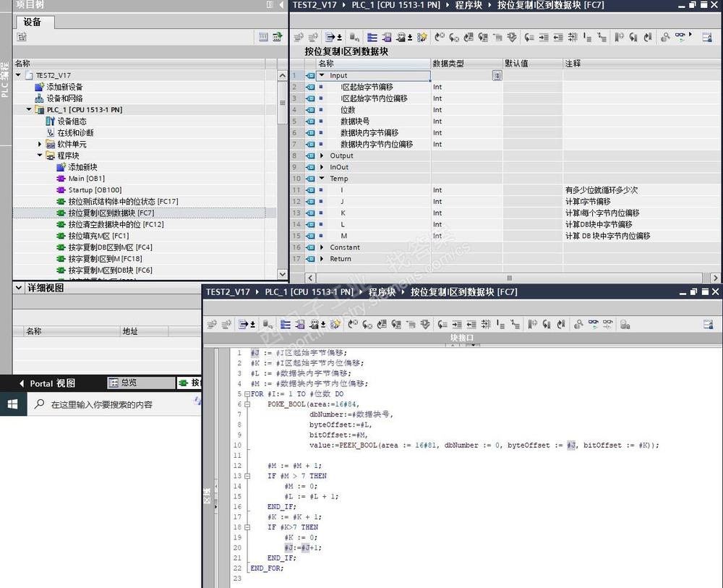Viewport: 723px width, 588px height.
Task: Click the Windows search input box
Action: 101,405
